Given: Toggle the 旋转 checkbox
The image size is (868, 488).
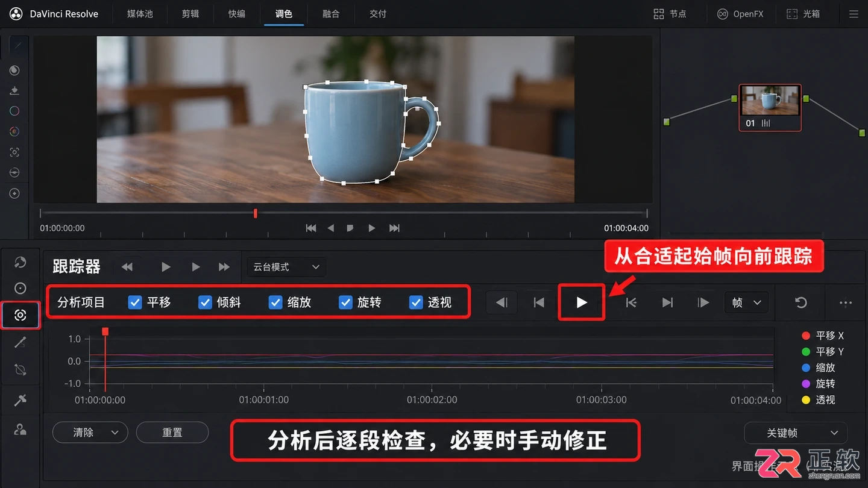Looking at the screenshot, I should click(x=345, y=302).
